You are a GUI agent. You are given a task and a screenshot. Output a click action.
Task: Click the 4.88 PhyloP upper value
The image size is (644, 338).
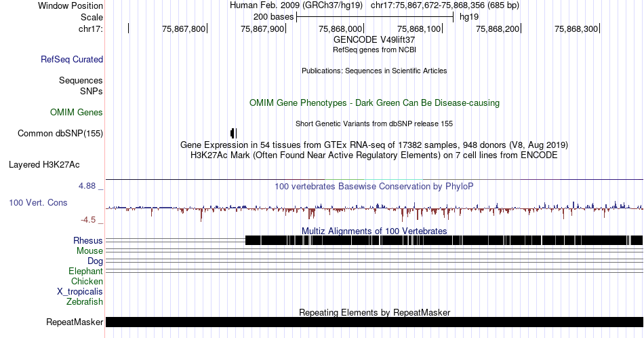coord(87,186)
